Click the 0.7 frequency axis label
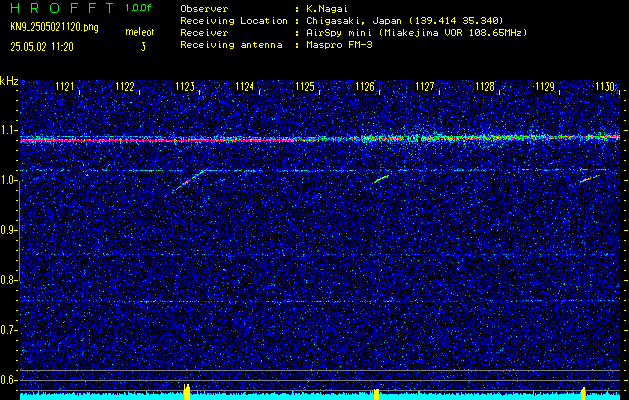Viewport: 629px width, 400px height. 8,330
